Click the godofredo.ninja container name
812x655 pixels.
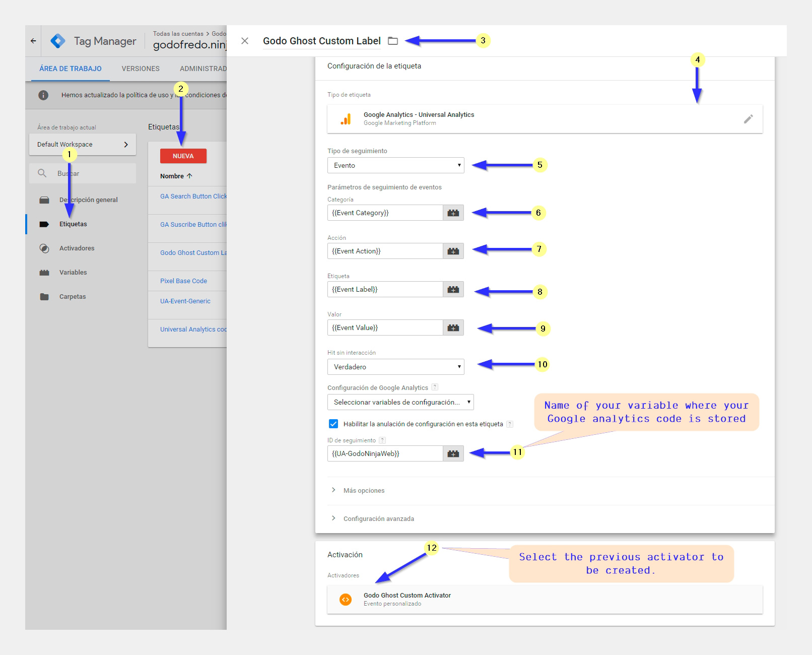[190, 45]
